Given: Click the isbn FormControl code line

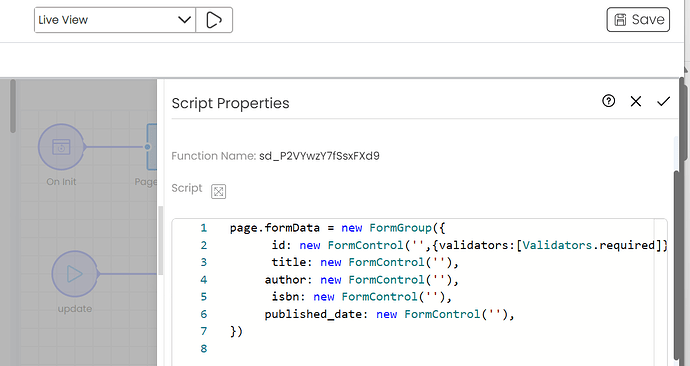Looking at the screenshot, I should (x=362, y=297).
